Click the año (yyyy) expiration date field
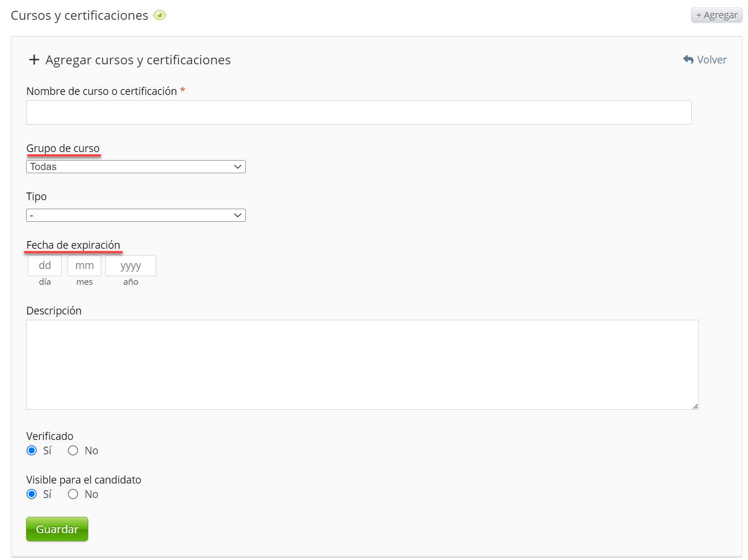Image resolution: width=748 pixels, height=560 pixels. pos(131,265)
